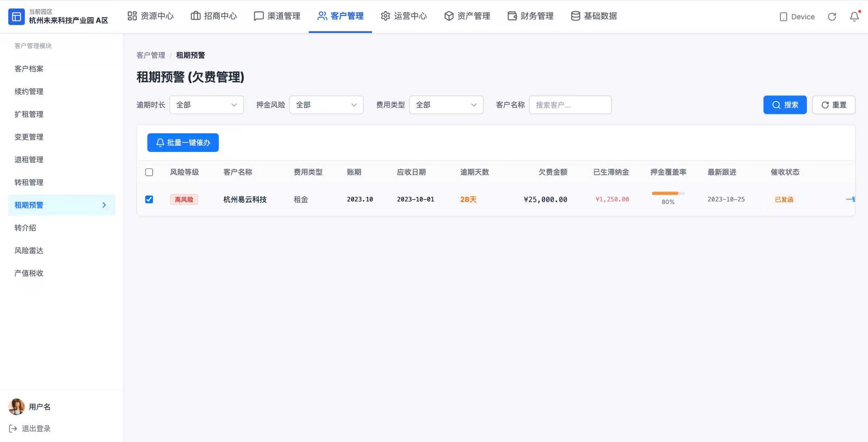The width and height of the screenshot is (868, 442).
Task: Open 运营中心 via its gear icon
Action: pos(385,16)
